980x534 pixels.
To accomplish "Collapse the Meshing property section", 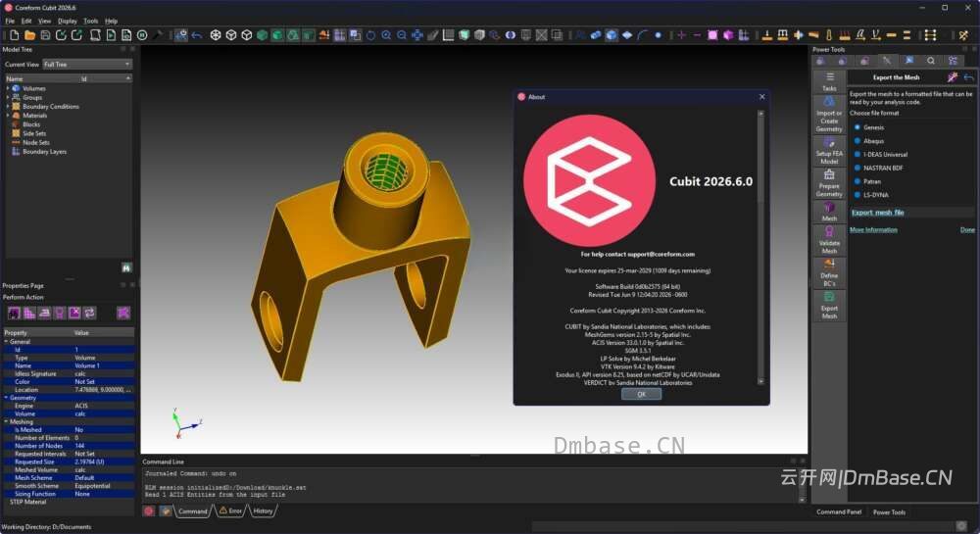I will pos(6,421).
